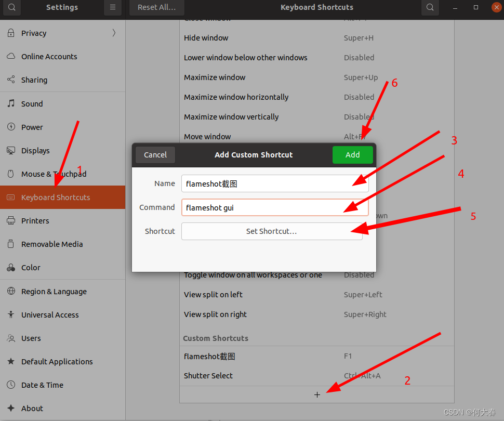
Task: Click the Date & Time clock icon
Action: pyautogui.click(x=11, y=385)
